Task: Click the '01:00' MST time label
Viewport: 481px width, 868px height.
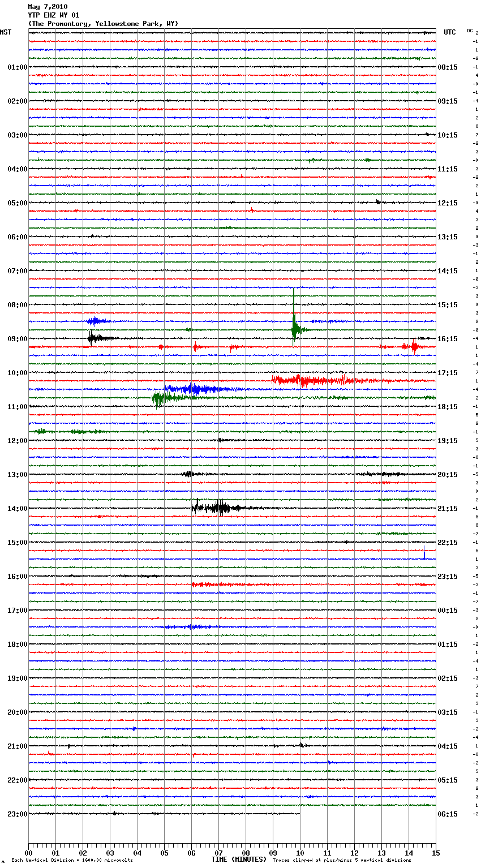Action: tap(18, 67)
